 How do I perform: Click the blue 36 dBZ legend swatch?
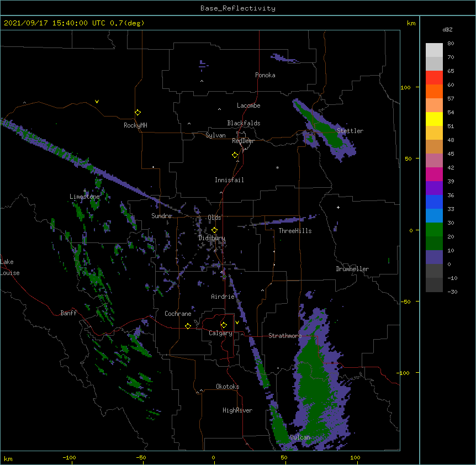(x=434, y=202)
